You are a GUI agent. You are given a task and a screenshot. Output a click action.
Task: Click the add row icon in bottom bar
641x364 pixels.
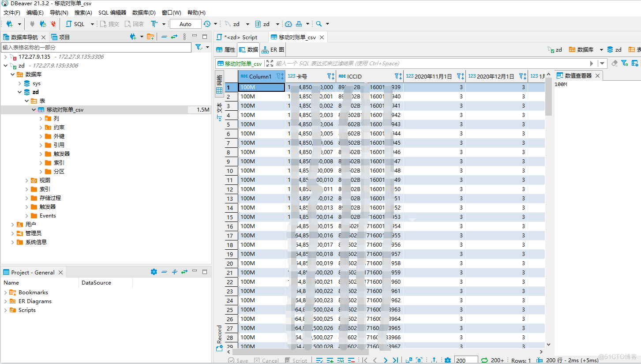[x=330, y=360]
